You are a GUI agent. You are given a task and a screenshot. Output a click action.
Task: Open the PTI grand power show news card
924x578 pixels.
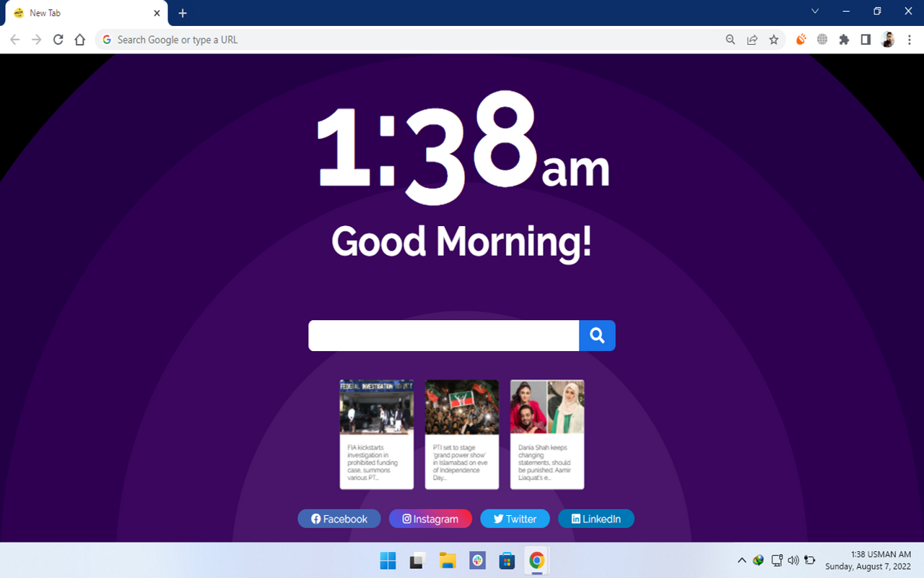click(x=462, y=434)
